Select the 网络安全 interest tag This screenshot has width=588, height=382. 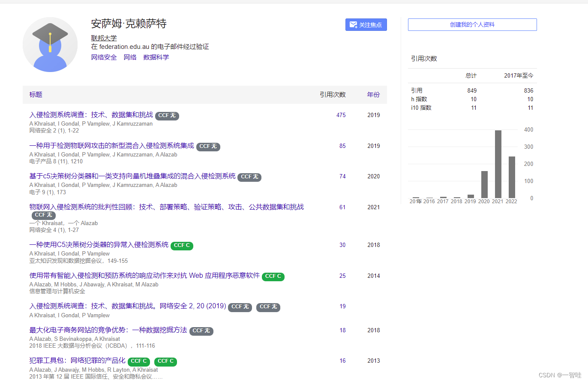point(104,57)
